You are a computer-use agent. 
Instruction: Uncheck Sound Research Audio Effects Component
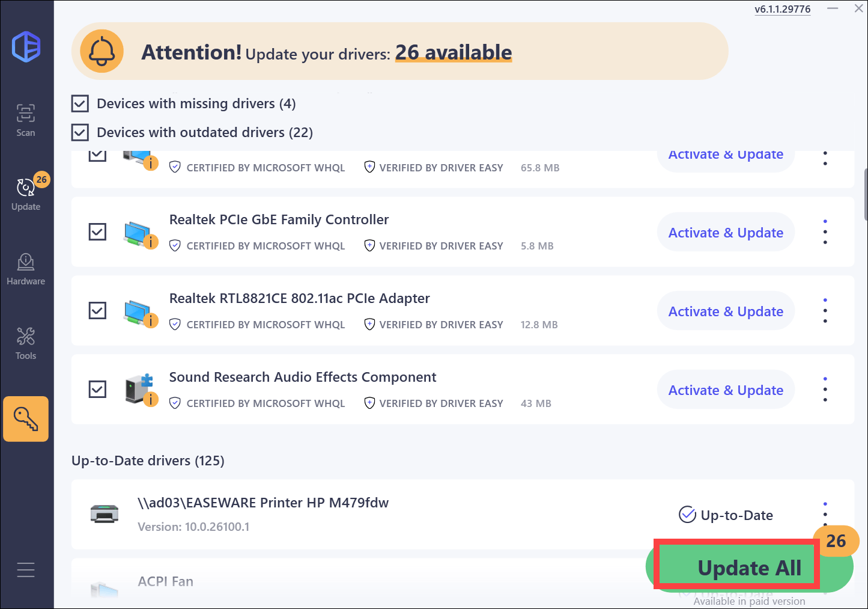pyautogui.click(x=97, y=389)
